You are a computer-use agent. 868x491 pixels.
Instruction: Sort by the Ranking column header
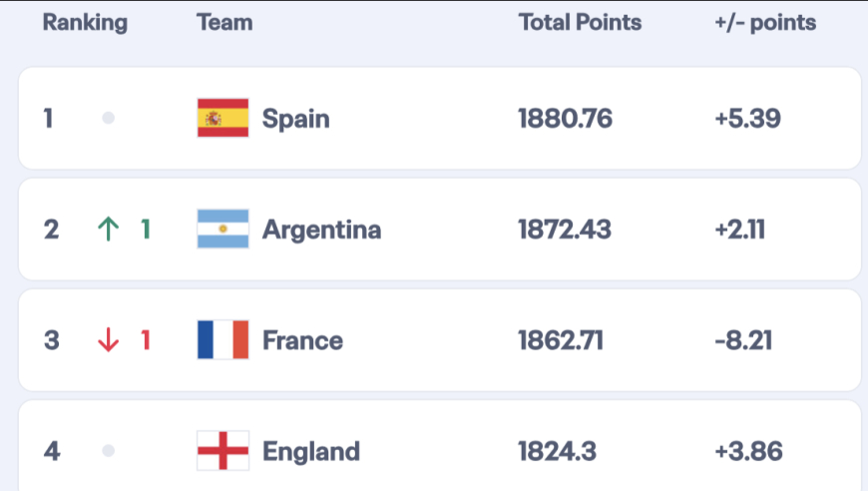(x=85, y=22)
